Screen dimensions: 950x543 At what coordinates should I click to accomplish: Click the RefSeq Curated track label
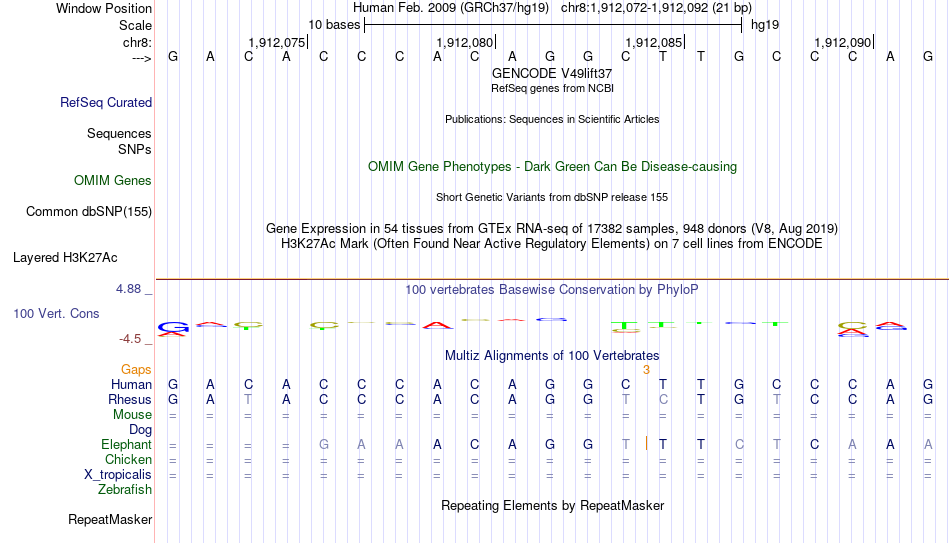[106, 102]
